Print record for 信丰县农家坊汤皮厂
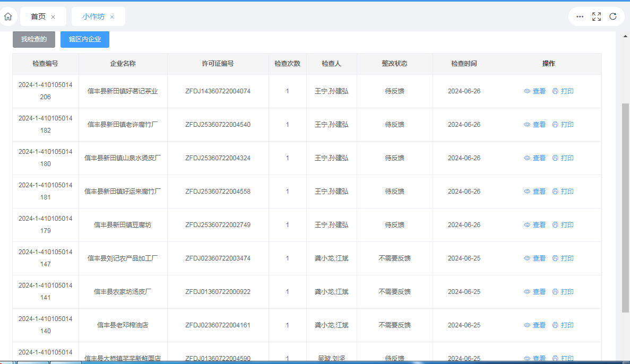Screen dimensions: 630x364 click(x=563, y=292)
